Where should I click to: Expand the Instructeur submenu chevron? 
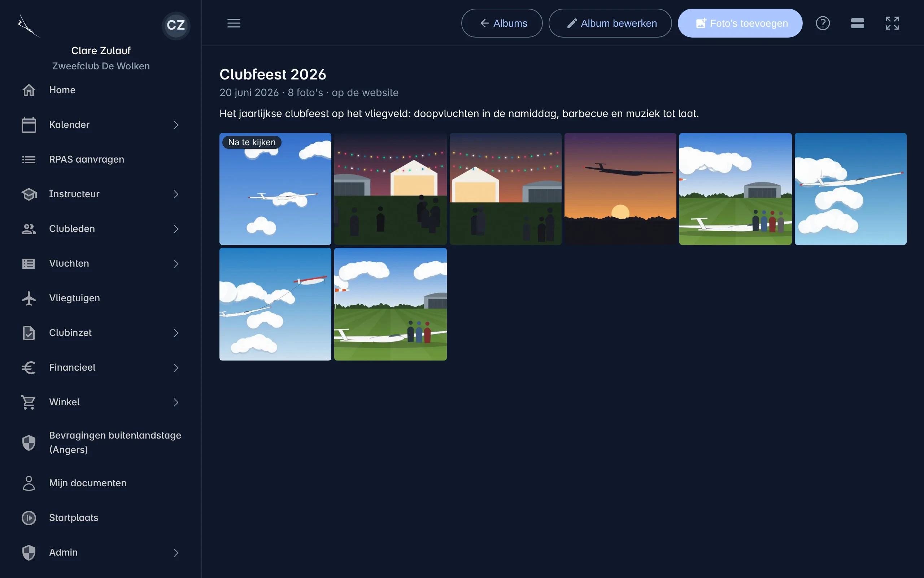(176, 194)
